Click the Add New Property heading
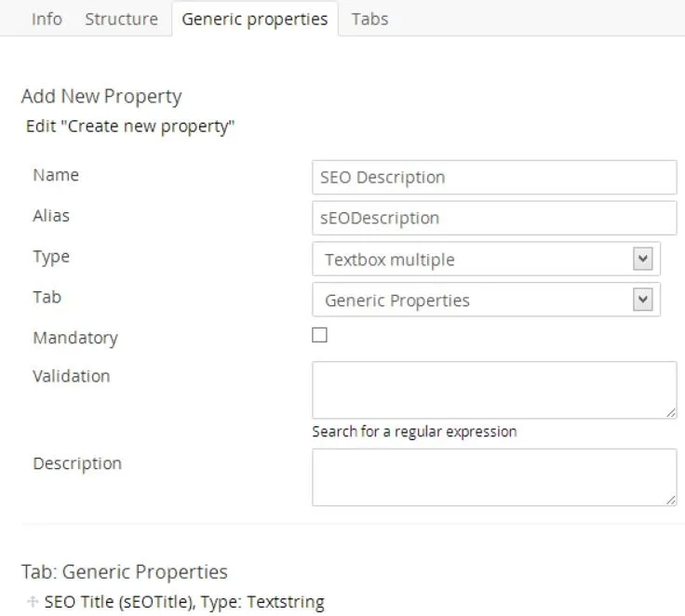 101,96
